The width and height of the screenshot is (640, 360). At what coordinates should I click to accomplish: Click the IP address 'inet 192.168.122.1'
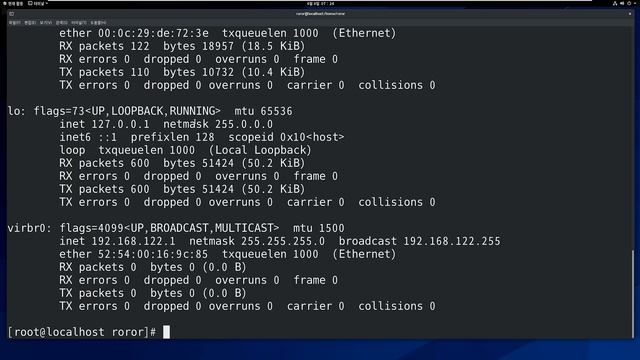pos(117,241)
